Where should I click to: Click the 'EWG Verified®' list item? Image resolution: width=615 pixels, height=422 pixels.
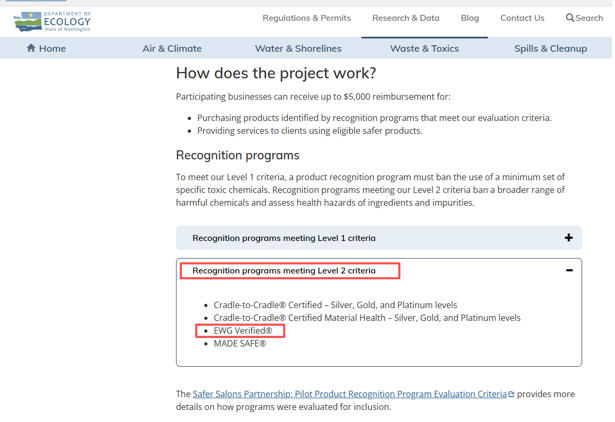click(x=243, y=331)
